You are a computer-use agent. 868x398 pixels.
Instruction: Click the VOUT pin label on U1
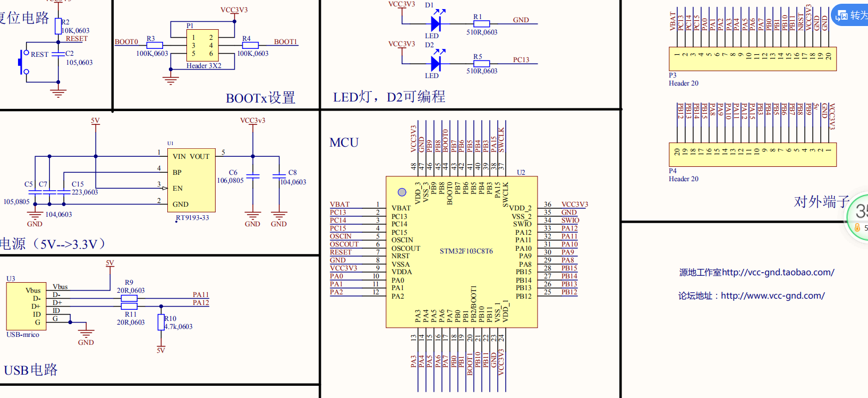point(200,157)
